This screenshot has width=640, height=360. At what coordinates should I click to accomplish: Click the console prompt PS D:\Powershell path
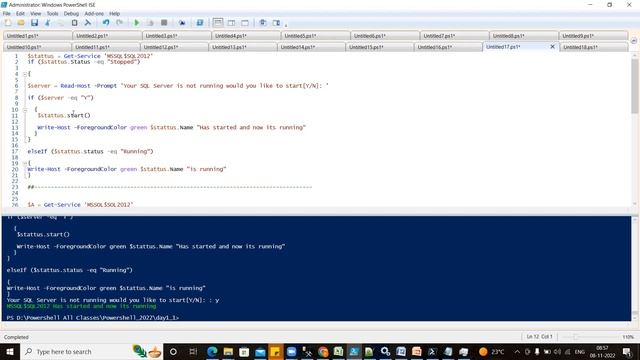(93, 318)
